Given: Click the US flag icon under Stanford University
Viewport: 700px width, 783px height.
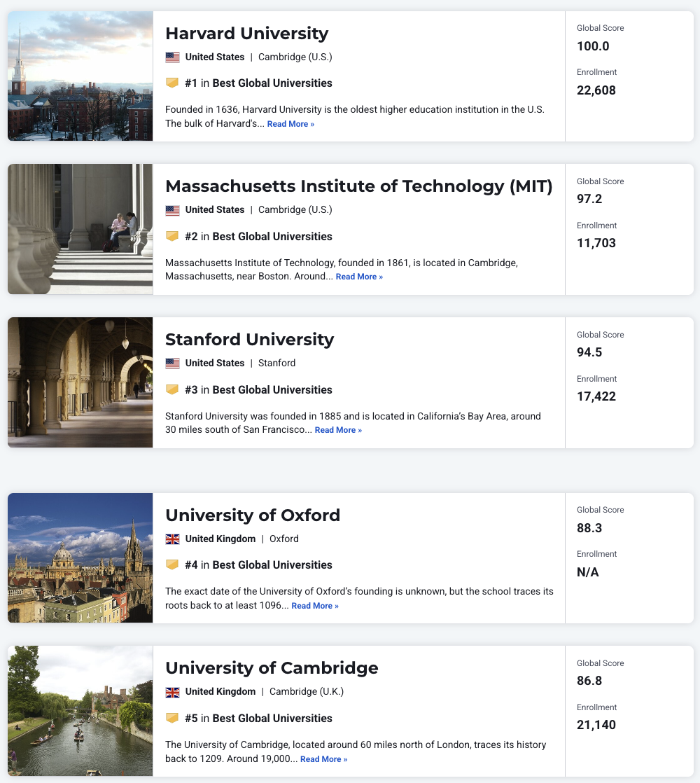Looking at the screenshot, I should [172, 363].
